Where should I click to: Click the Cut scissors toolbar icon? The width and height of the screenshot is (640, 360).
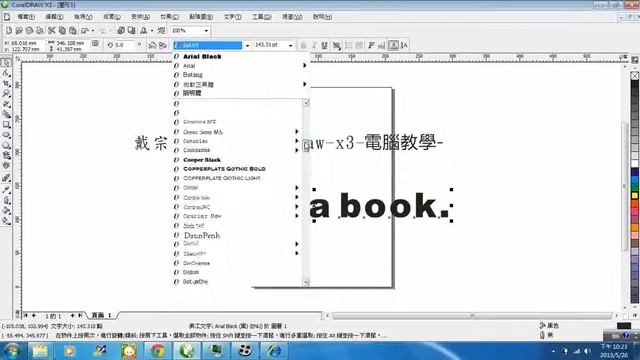click(x=51, y=31)
